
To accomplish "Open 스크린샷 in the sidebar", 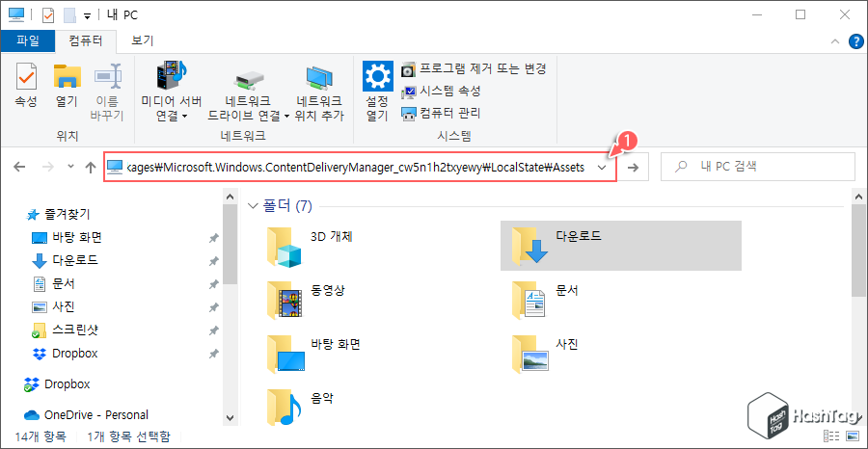I will 67,330.
